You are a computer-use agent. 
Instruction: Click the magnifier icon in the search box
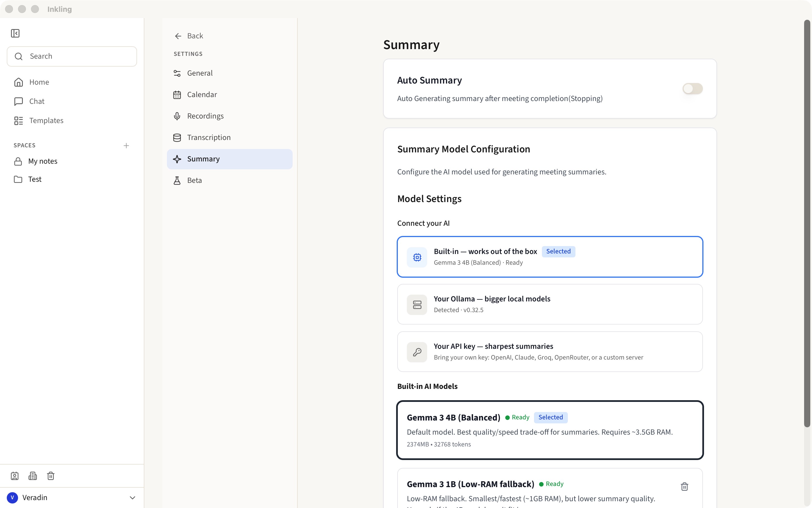[x=19, y=56]
